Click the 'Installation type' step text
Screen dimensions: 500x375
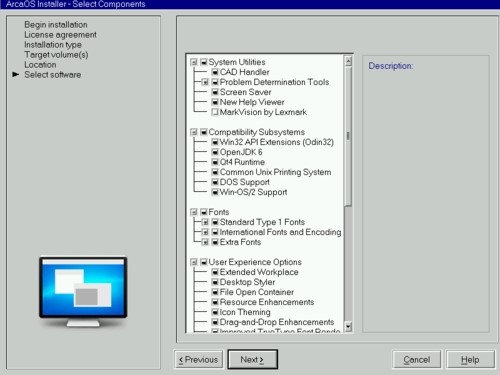(x=53, y=45)
